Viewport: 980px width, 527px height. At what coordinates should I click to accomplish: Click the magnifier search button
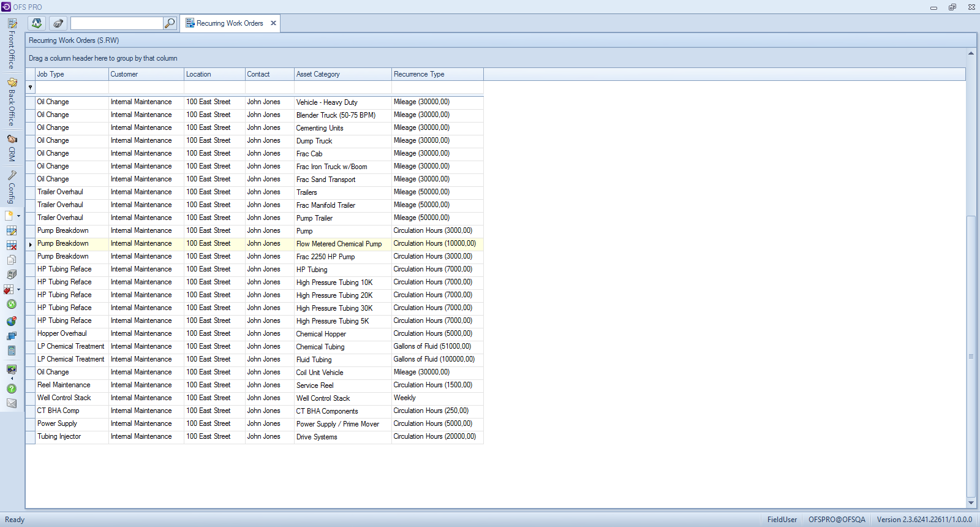pos(170,23)
